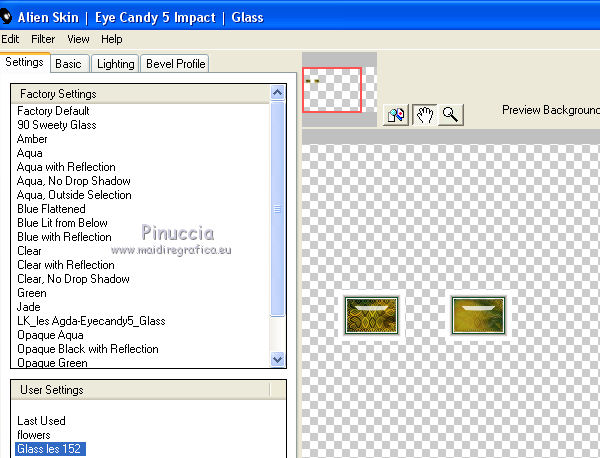
Task: Click the show original preview icon
Action: pyautogui.click(x=396, y=115)
